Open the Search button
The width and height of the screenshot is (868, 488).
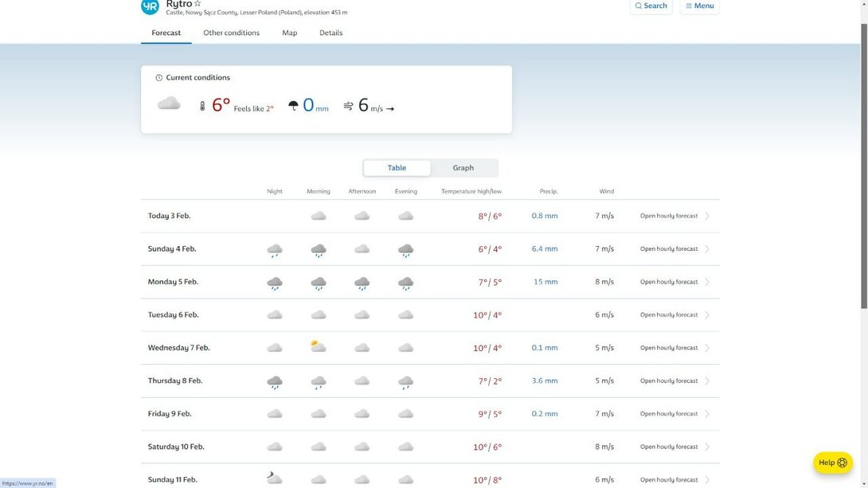tap(651, 6)
